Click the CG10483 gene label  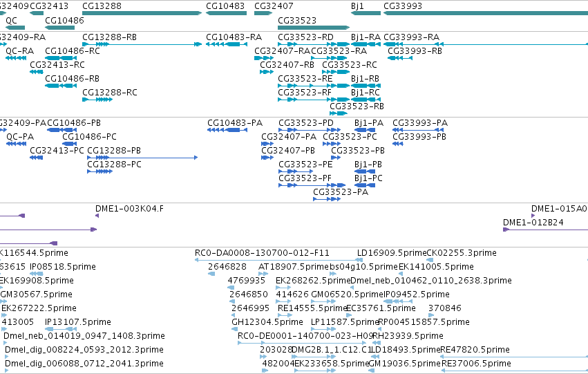[225, 6]
